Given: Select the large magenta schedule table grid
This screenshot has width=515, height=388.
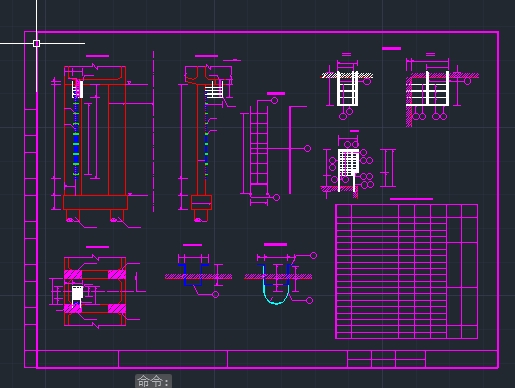Looking at the screenshot, I should coord(406,272).
